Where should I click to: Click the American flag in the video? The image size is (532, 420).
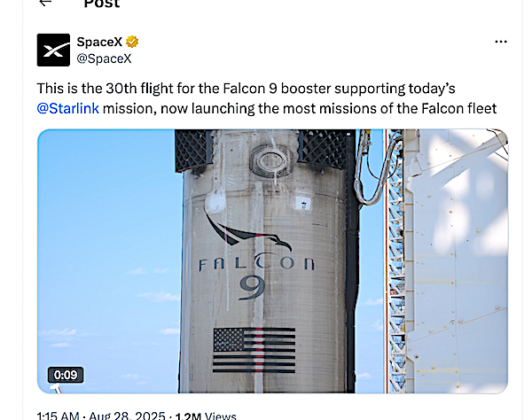(254, 350)
